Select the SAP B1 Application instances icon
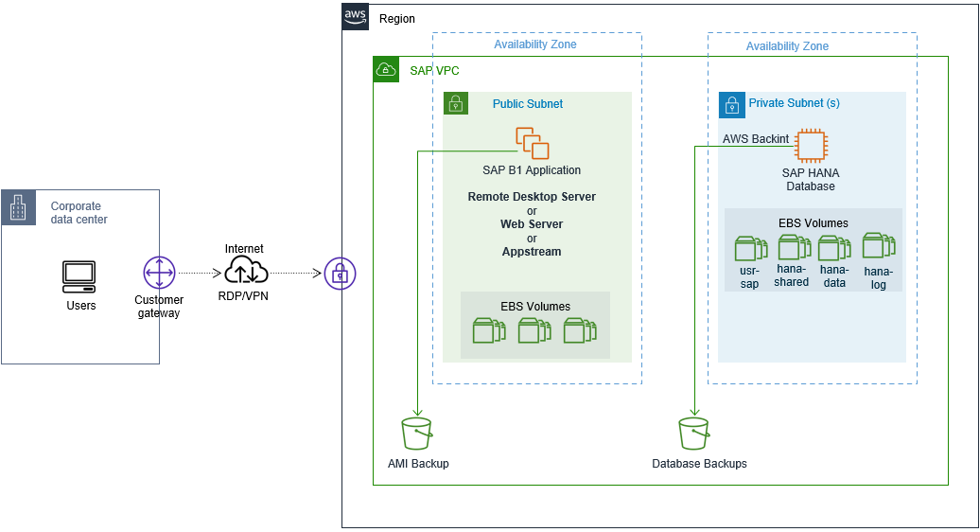 click(533, 143)
